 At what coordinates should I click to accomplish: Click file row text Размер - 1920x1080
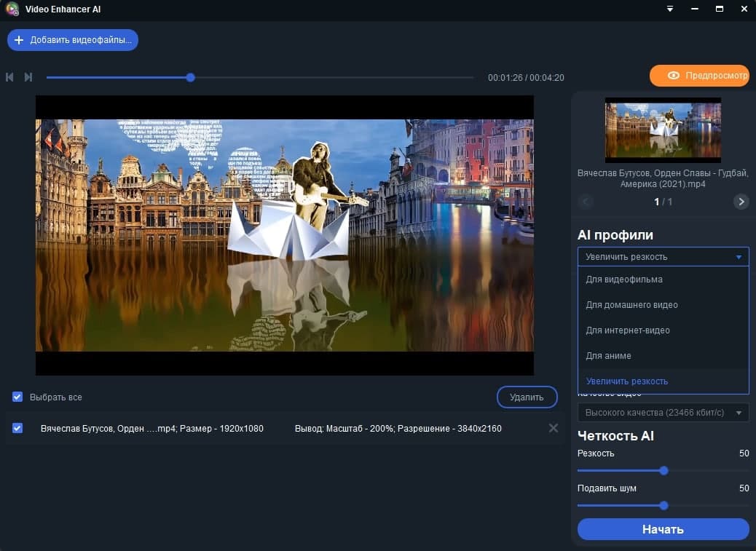point(222,429)
